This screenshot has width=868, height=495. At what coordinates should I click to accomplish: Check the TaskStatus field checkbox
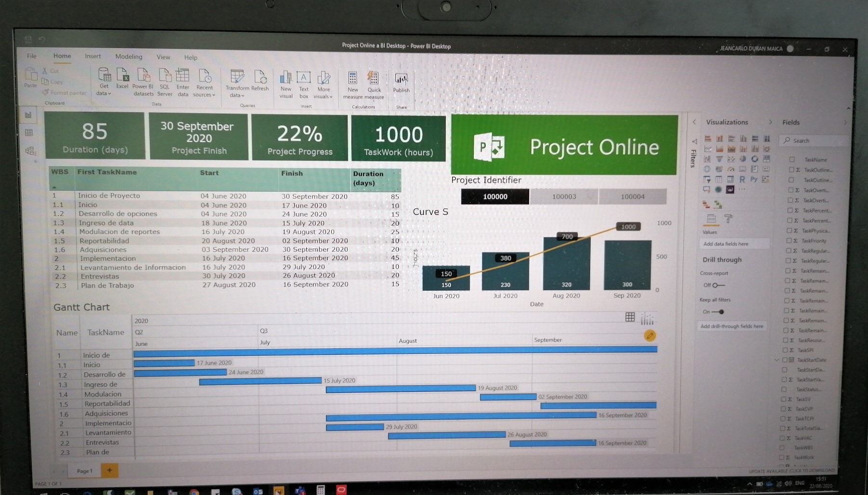(784, 389)
